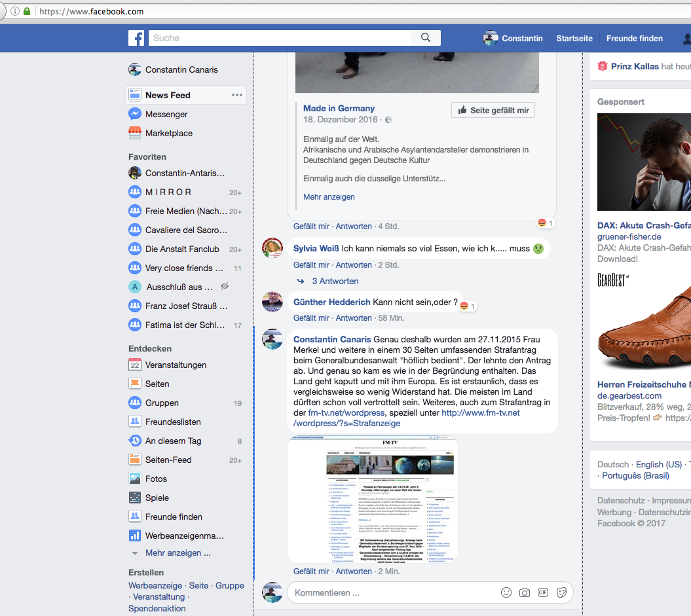Click browser address bar URL
Screen dimensions: 691x616
point(91,11)
